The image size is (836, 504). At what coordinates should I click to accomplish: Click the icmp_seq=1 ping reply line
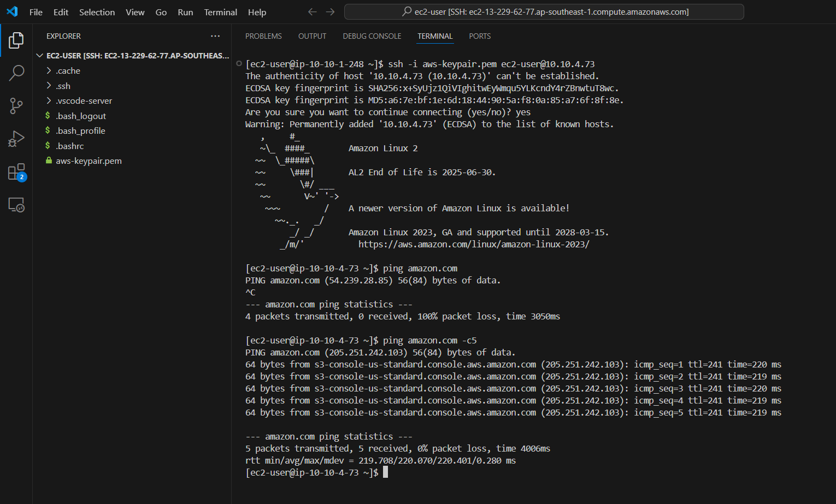[513, 364]
